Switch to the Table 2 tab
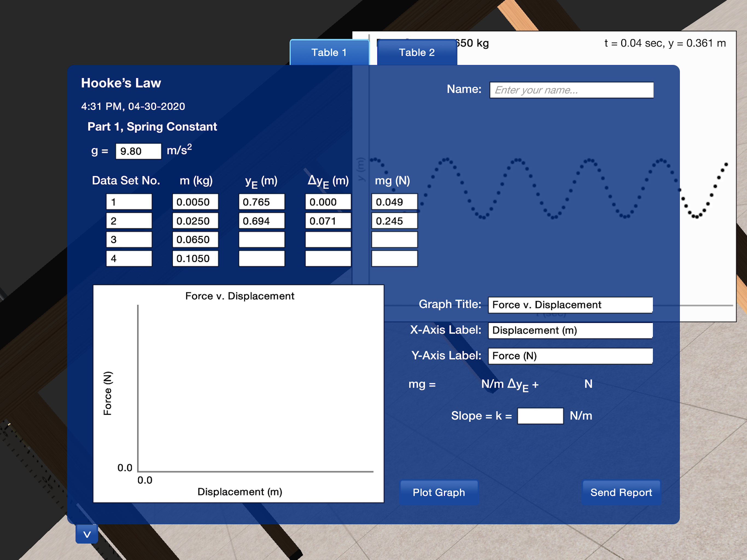 point(417,52)
